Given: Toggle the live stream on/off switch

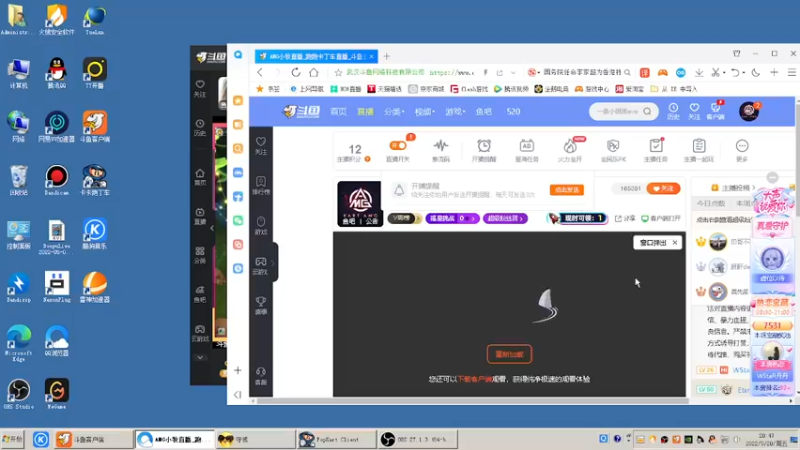Looking at the screenshot, I should pyautogui.click(x=398, y=146).
